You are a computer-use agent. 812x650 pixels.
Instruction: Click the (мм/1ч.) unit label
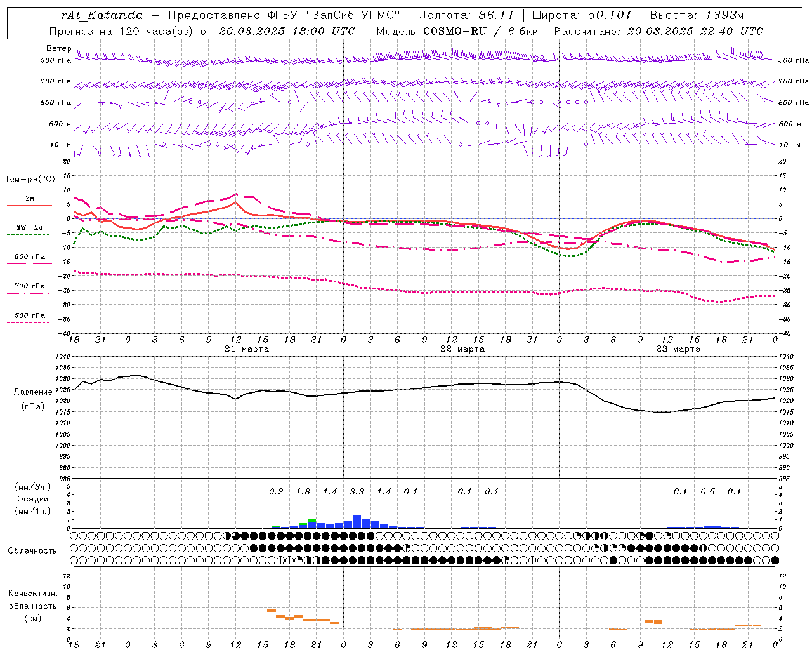(x=32, y=511)
